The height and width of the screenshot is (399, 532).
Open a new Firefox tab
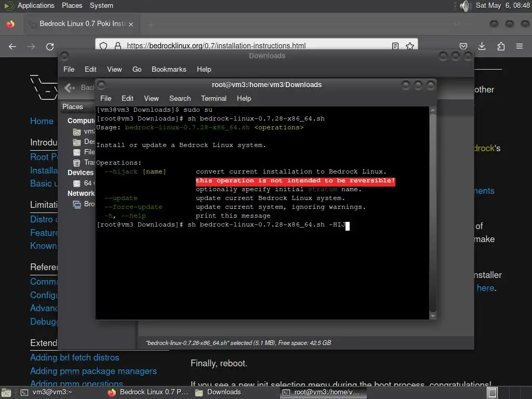[x=151, y=24]
